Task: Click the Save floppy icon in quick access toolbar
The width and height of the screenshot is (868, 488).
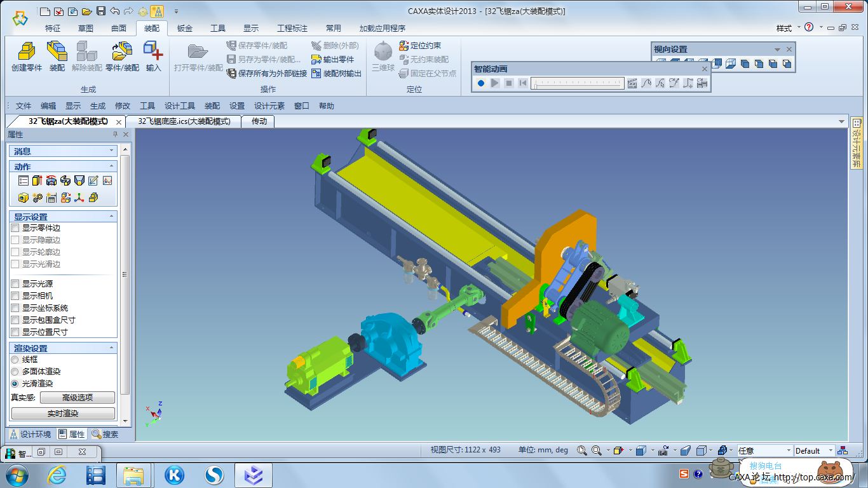Action: 101,11
